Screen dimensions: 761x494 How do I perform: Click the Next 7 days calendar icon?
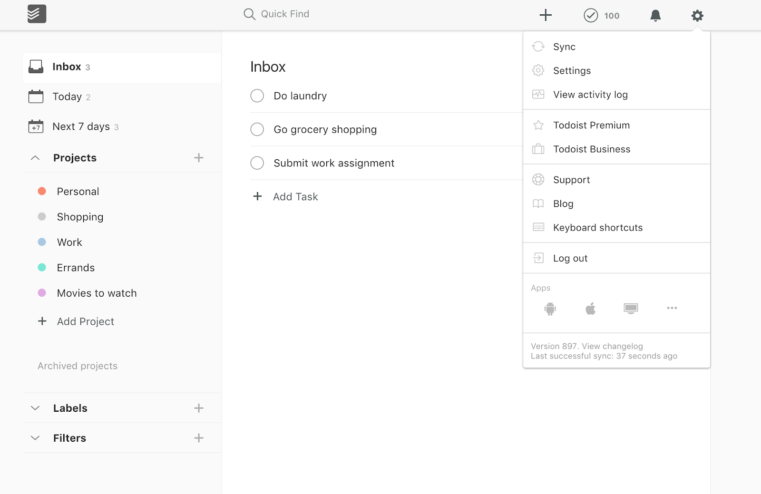[x=36, y=127]
